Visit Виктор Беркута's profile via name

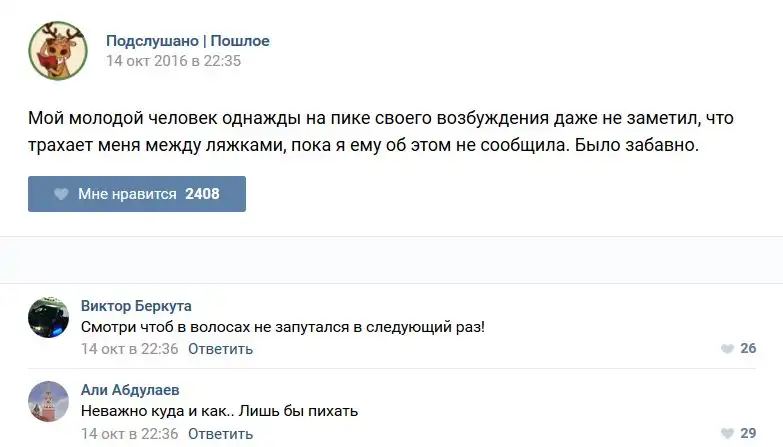click(x=136, y=306)
